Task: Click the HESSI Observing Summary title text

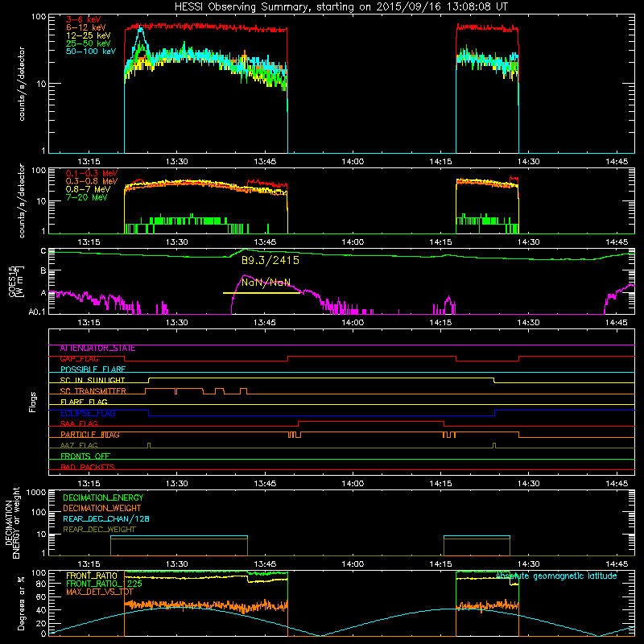Action: (341, 7)
